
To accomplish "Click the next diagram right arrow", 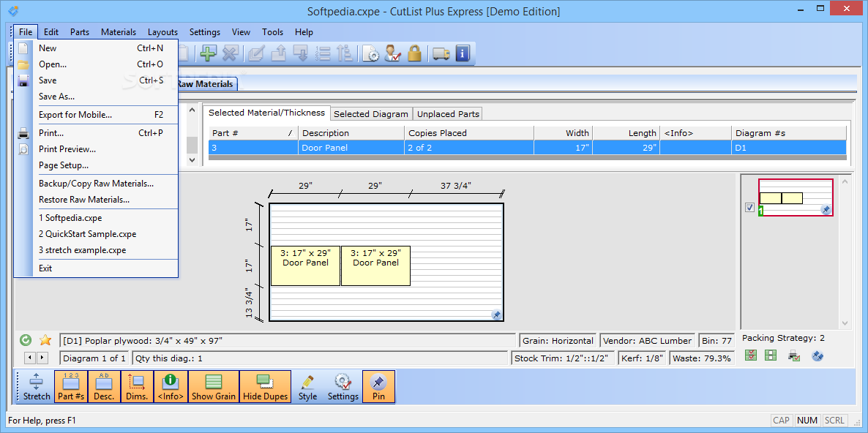I will (x=42, y=358).
